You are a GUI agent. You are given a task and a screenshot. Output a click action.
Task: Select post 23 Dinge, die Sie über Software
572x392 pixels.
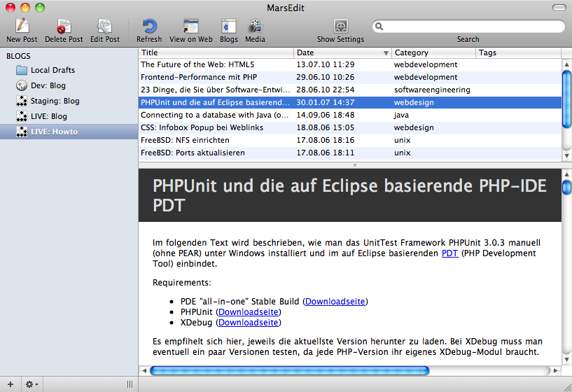[350, 90]
